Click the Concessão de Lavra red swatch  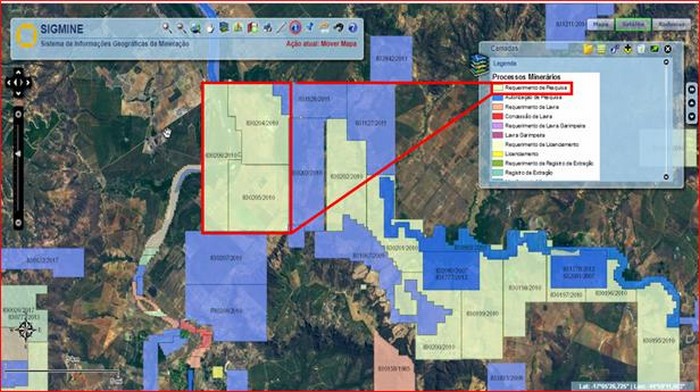[497, 116]
